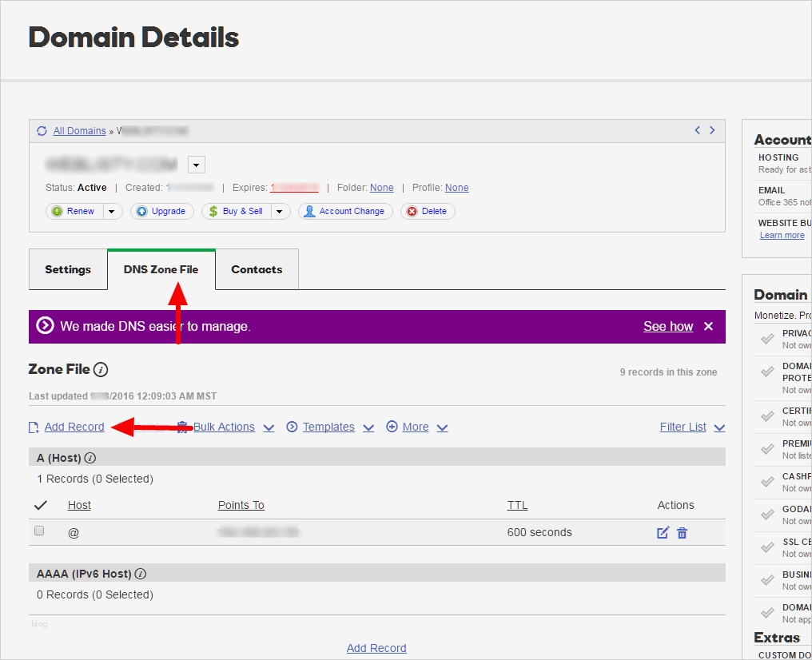Tick the checkbox for the @ record
Viewport: 812px width, 660px height.
(39, 531)
